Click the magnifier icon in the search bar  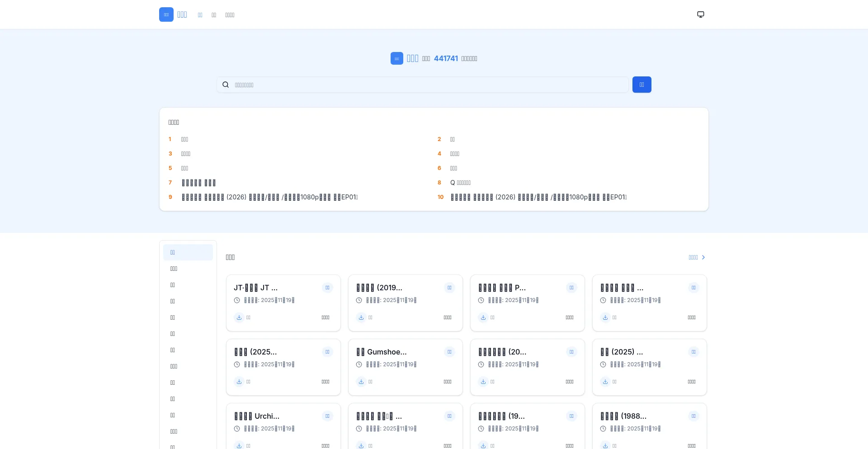pos(226,85)
